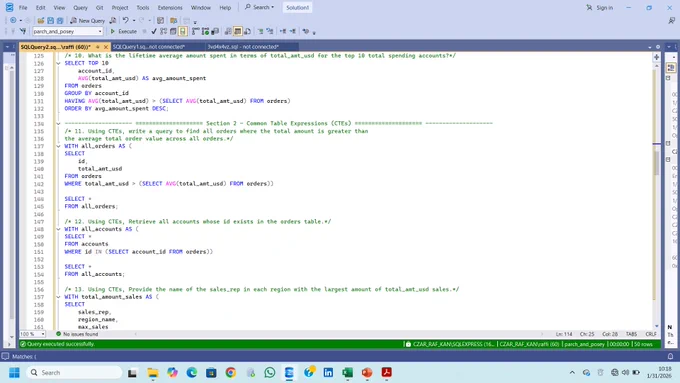
Task: Open Query Options icon beside execution plan
Action: point(173,31)
